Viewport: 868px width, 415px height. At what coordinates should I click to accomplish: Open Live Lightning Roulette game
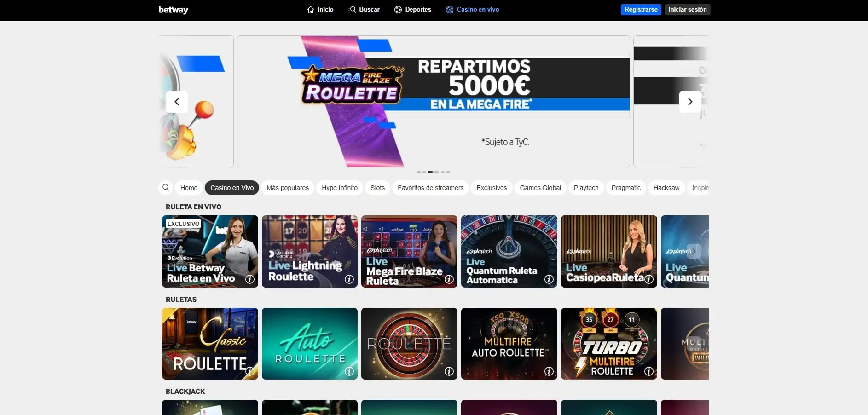[x=309, y=251]
